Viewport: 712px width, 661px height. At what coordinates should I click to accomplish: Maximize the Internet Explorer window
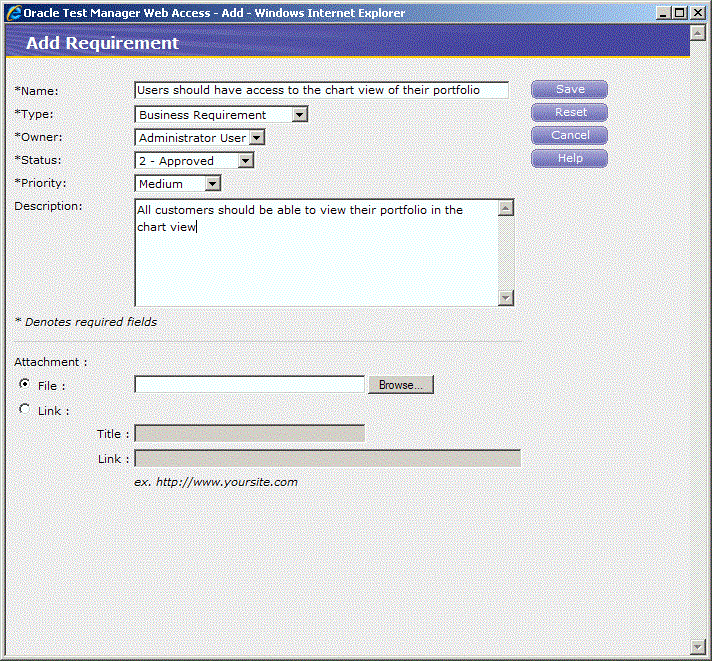point(680,13)
